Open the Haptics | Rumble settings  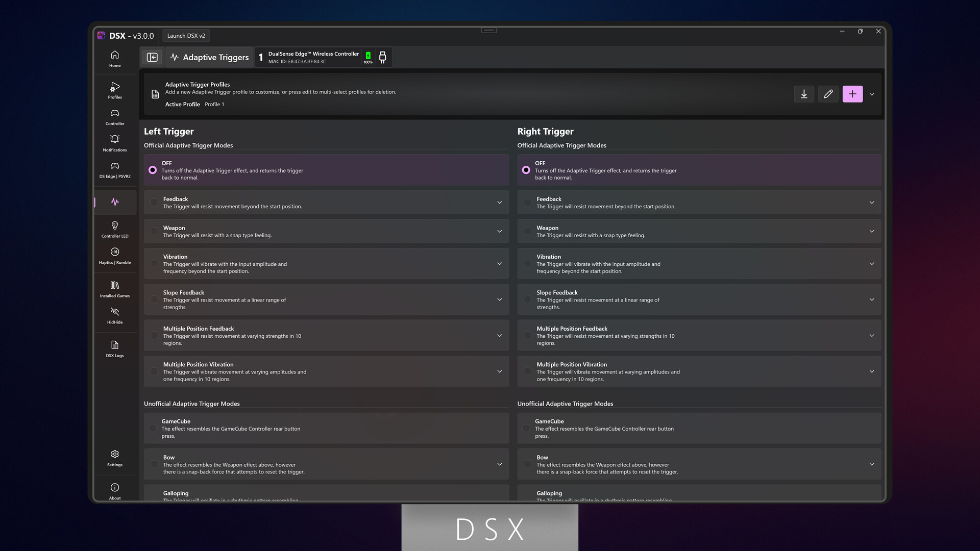[114, 256]
